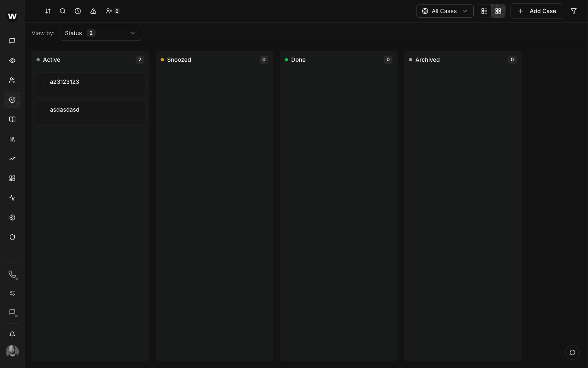The width and height of the screenshot is (588, 368).
Task: Open the case named a23123123
Action: coord(64,82)
